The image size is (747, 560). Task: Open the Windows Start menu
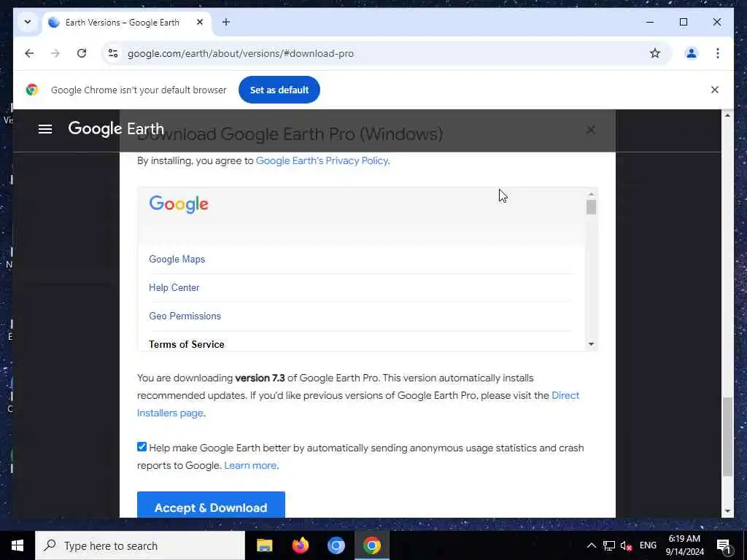[x=18, y=545]
